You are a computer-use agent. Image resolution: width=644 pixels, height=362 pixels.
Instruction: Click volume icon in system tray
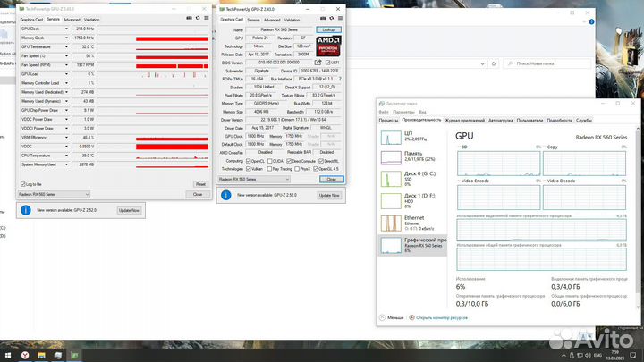[588, 356]
